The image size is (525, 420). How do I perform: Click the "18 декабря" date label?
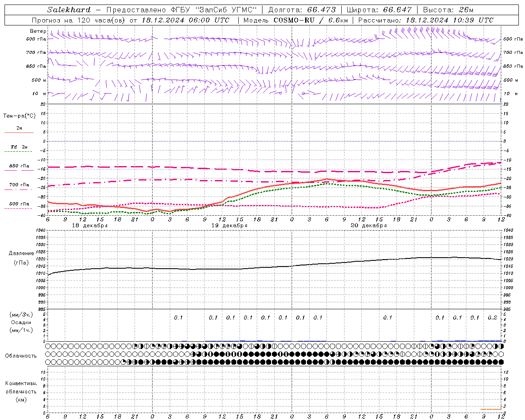tap(90, 226)
